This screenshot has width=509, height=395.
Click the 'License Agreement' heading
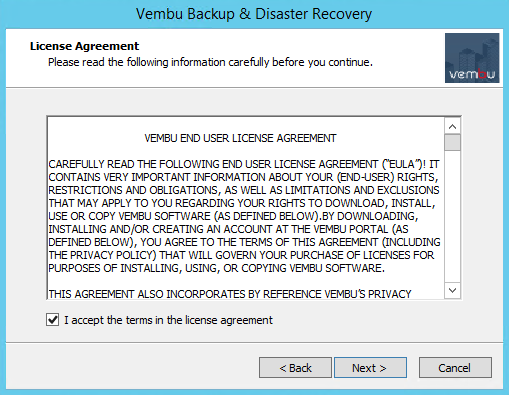tap(84, 46)
